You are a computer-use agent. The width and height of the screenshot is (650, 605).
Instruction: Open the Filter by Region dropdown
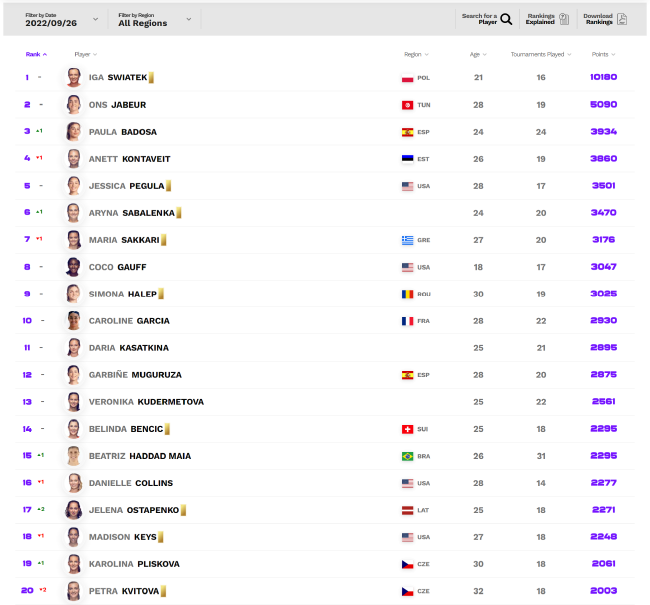(155, 19)
